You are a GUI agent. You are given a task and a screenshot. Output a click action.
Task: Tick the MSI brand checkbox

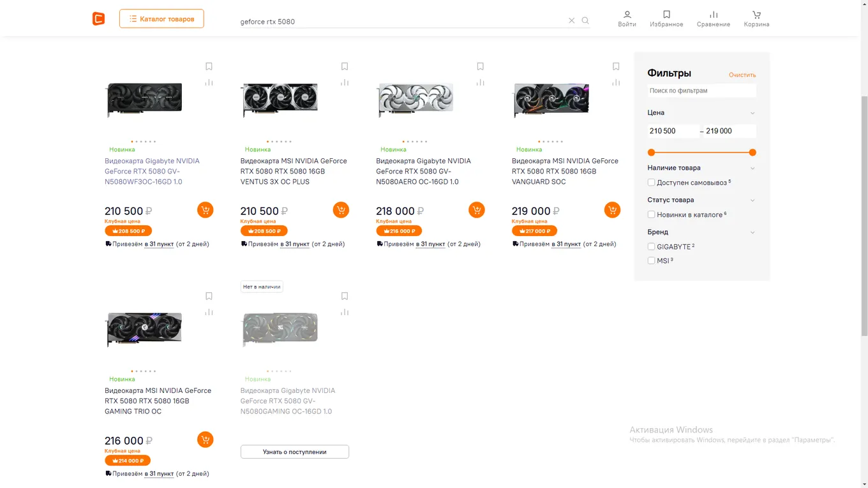pos(651,261)
